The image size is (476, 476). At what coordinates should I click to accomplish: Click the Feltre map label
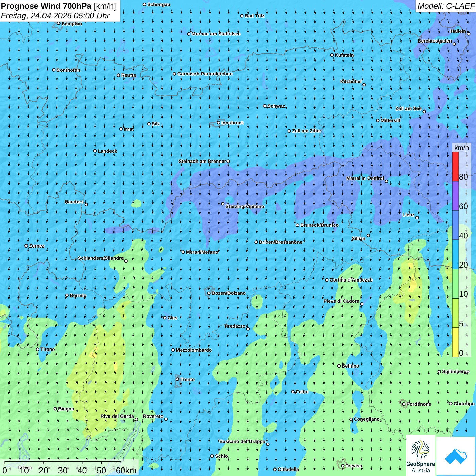click(x=302, y=392)
